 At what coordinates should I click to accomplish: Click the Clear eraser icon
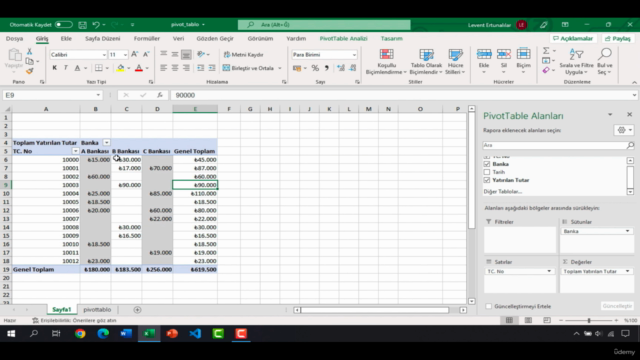[x=546, y=70]
